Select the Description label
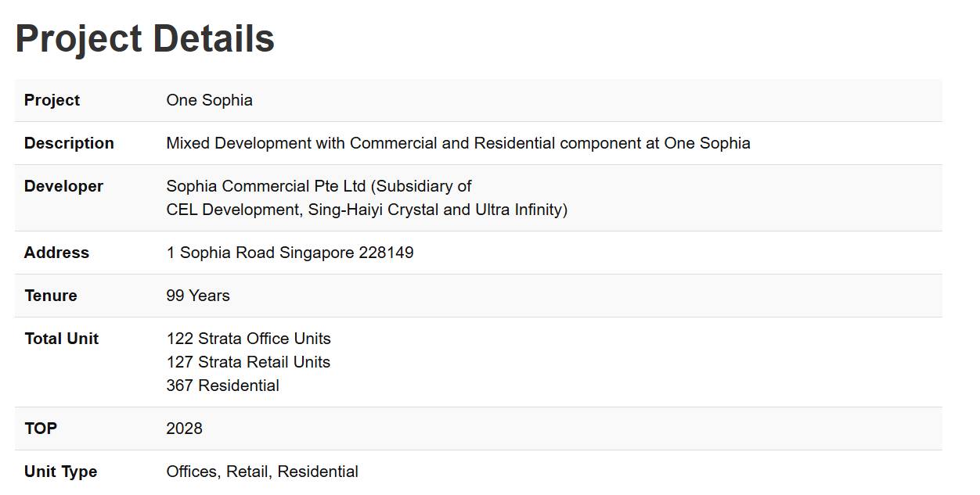980x495 pixels. pos(69,143)
